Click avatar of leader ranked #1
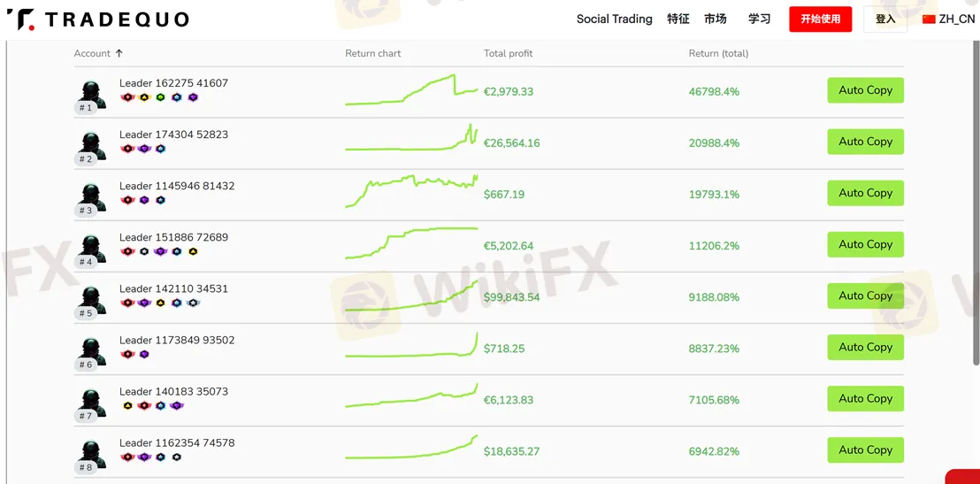 tap(90, 93)
